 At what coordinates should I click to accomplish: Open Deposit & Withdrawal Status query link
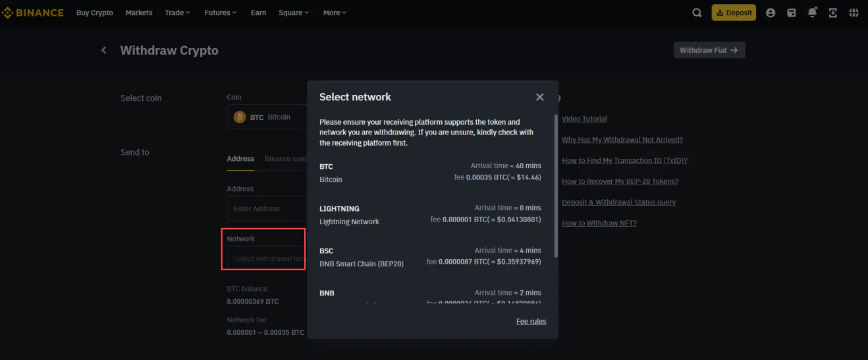pyautogui.click(x=618, y=202)
